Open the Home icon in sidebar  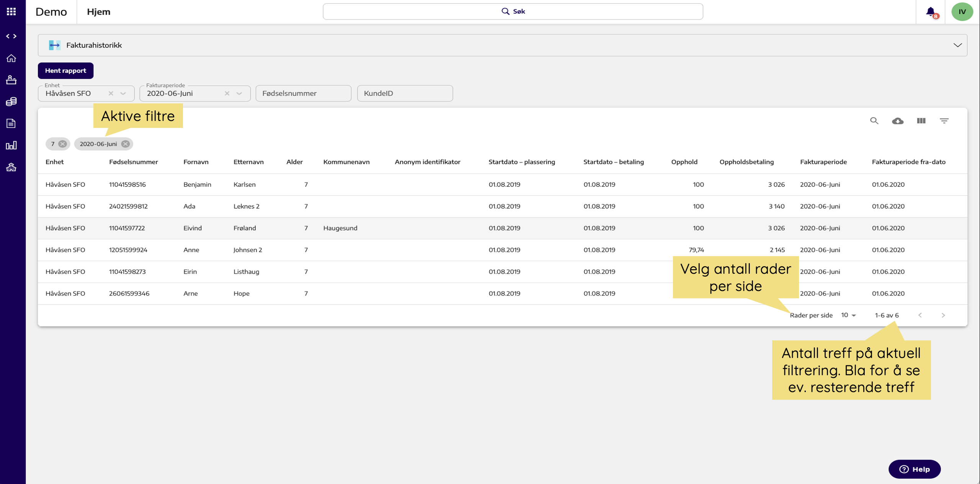[x=11, y=58]
